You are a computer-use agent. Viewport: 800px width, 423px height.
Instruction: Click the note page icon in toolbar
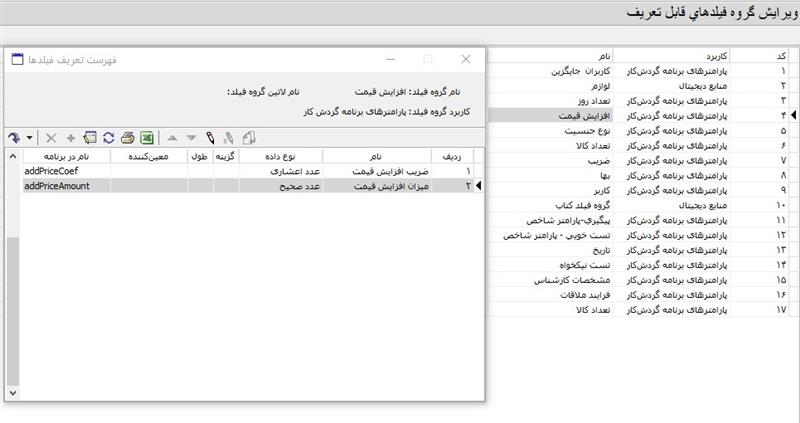coord(89,137)
